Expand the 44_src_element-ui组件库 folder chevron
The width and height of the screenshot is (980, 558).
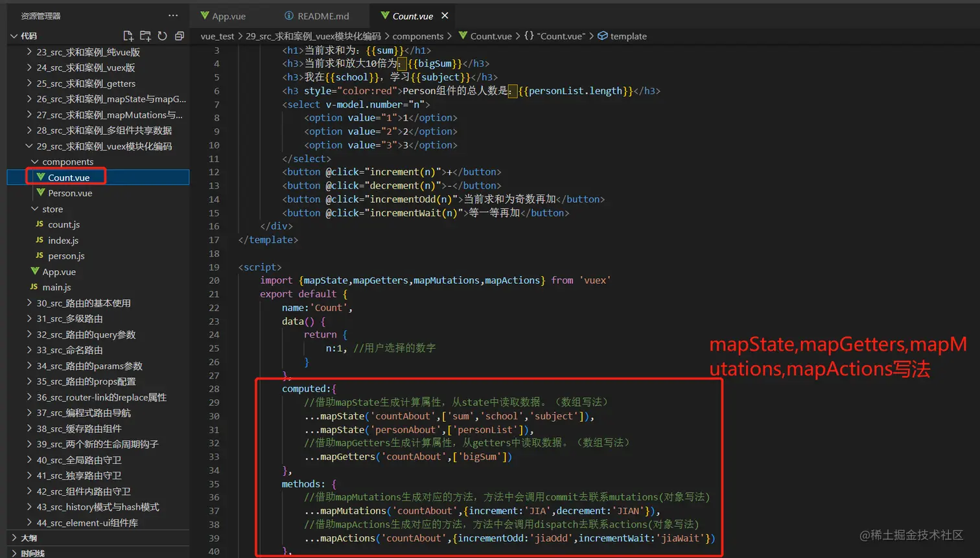[x=29, y=522]
